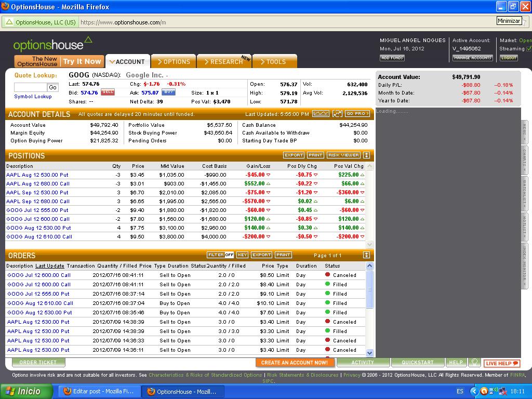Click the GO PRO button
Viewport: 532px width, 399px height.
coord(357,114)
